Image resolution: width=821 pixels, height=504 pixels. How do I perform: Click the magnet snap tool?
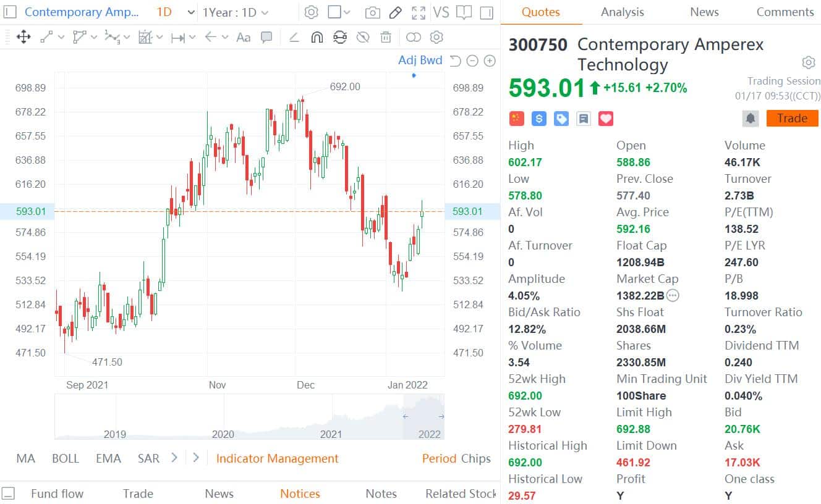[317, 37]
